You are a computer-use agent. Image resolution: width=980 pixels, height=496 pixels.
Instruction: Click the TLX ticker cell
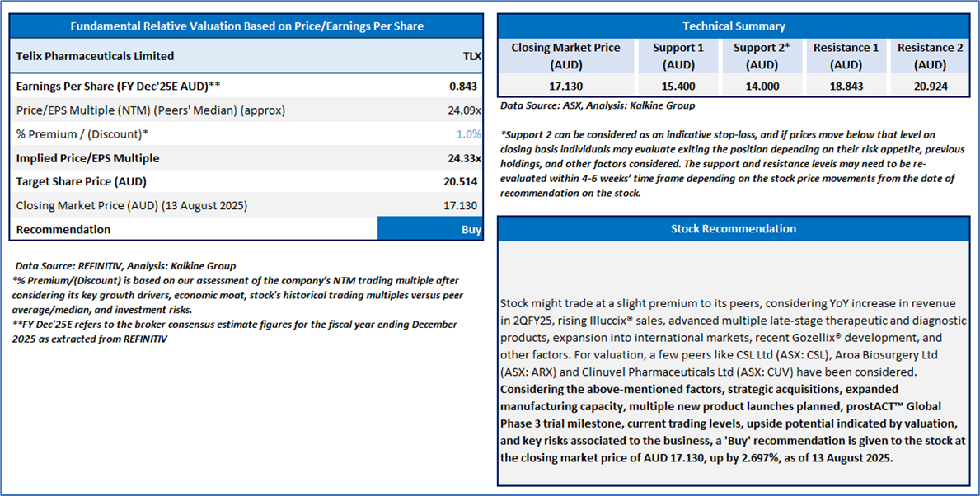(x=471, y=57)
